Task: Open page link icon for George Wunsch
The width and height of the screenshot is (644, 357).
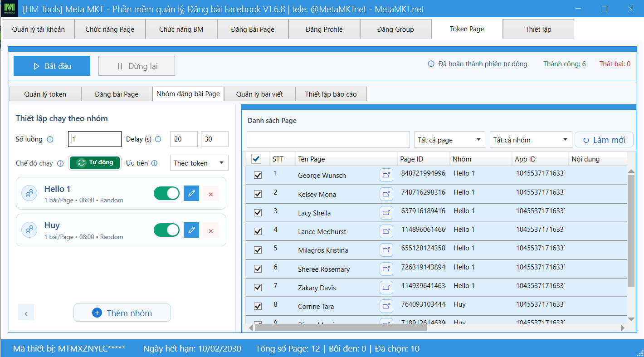Action: pyautogui.click(x=386, y=175)
